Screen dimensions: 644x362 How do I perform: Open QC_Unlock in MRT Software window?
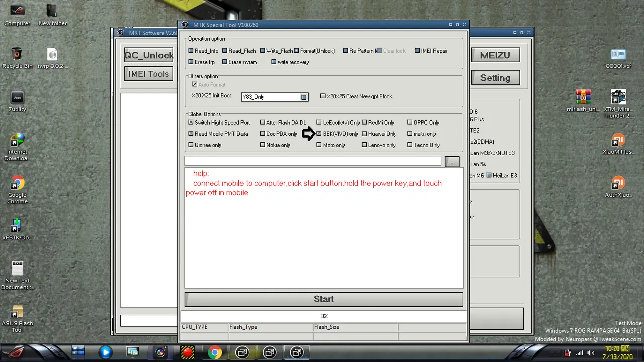[148, 55]
